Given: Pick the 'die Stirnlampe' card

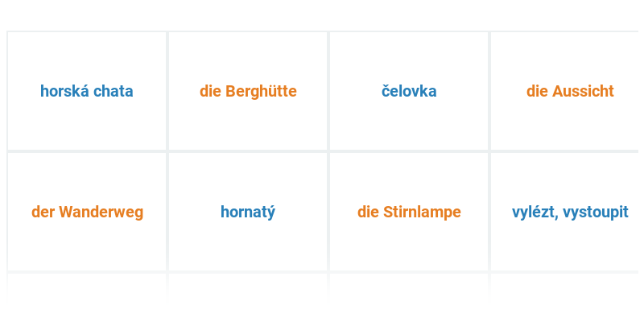Looking at the screenshot, I should (409, 212).
